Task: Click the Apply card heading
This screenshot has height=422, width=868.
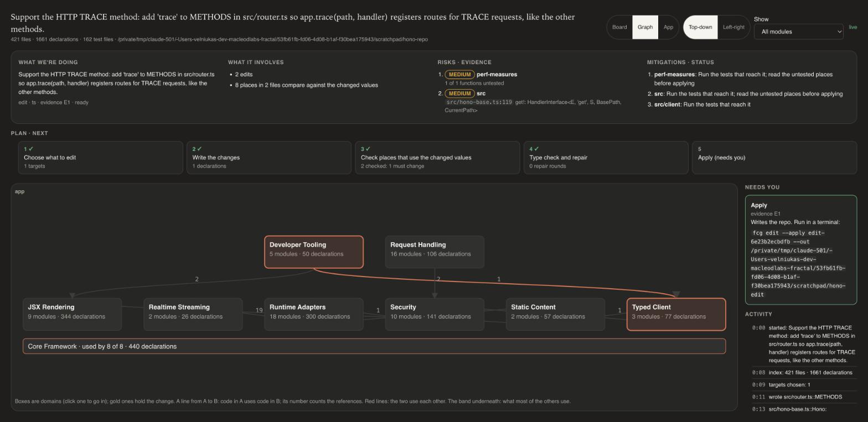Action: (759, 205)
